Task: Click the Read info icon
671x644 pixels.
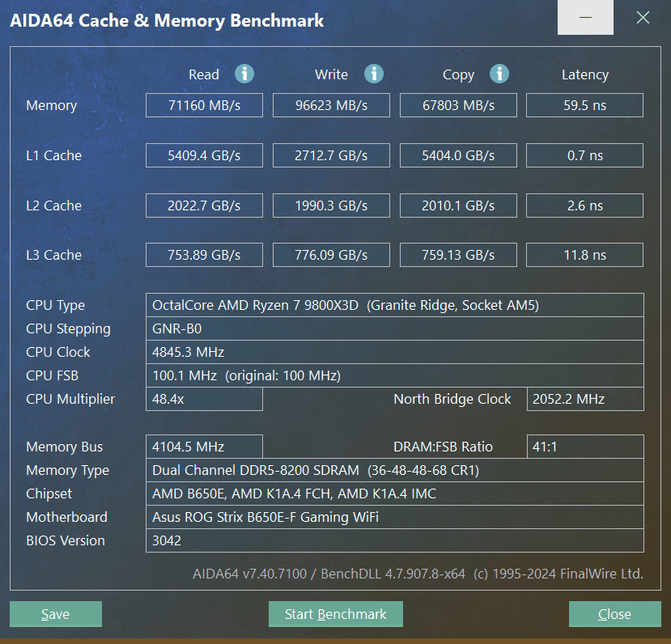Action: tap(244, 74)
